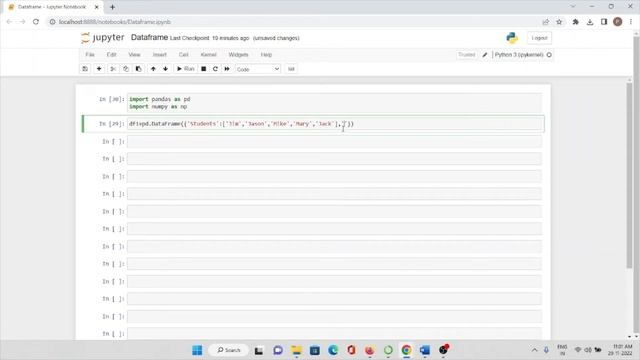This screenshot has width=640, height=360.
Task: Open the Help menu
Action: (x=266, y=55)
